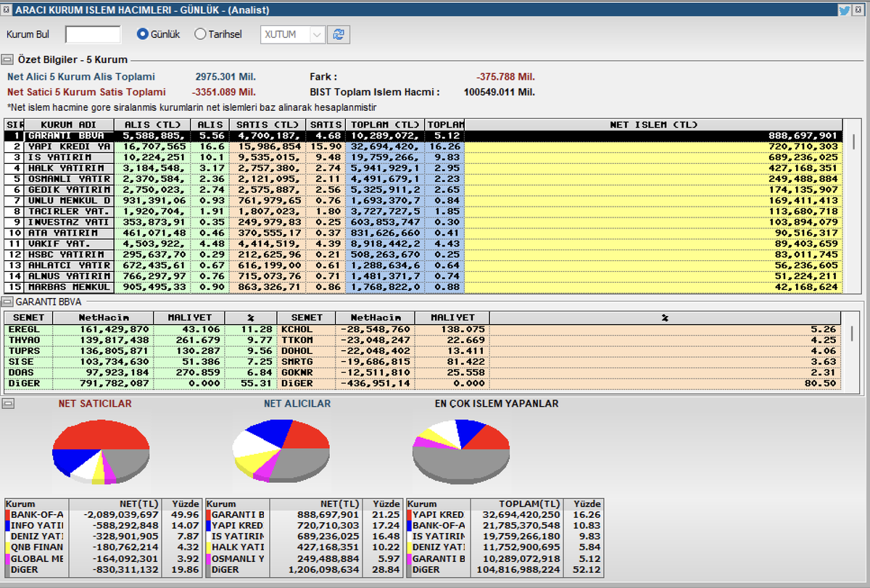Select the DOAS stock row
This screenshot has width=870, height=588.
[x=141, y=373]
